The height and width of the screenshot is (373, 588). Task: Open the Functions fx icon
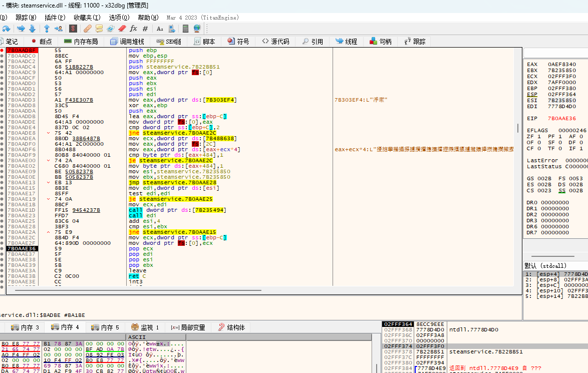click(x=134, y=29)
